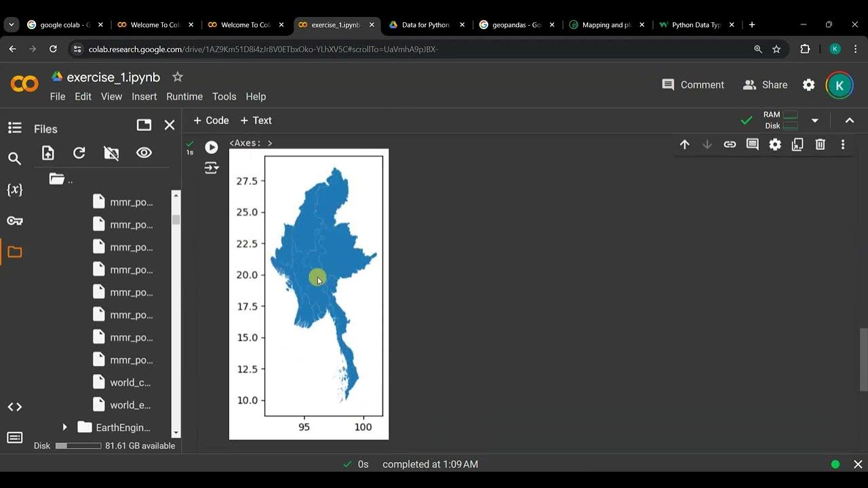
Task: Open the code snippets icon
Action: coord(14,407)
